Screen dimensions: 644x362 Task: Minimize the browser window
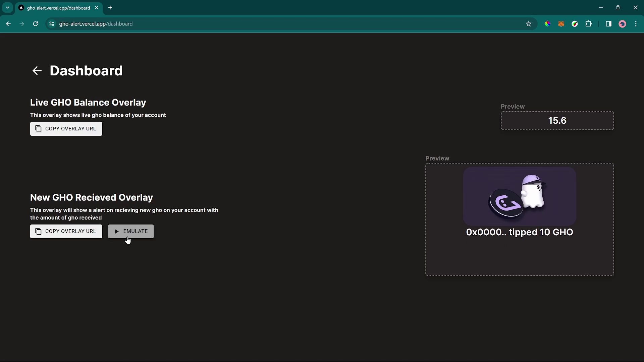pos(601,7)
